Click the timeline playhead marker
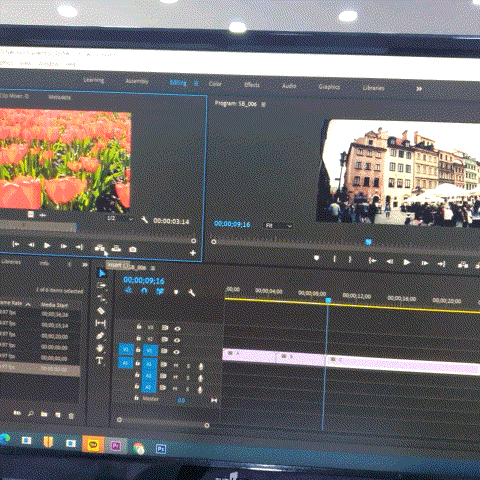Viewport: 480px width, 480px height. point(328,300)
